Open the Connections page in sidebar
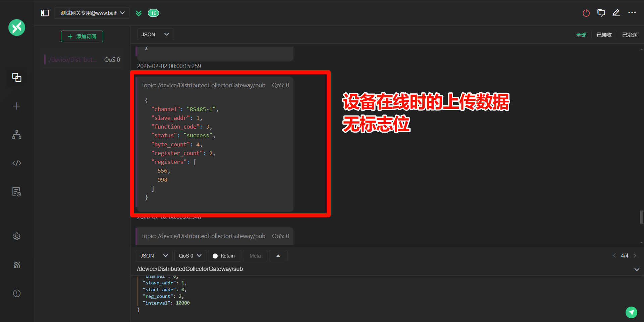 pos(17,78)
